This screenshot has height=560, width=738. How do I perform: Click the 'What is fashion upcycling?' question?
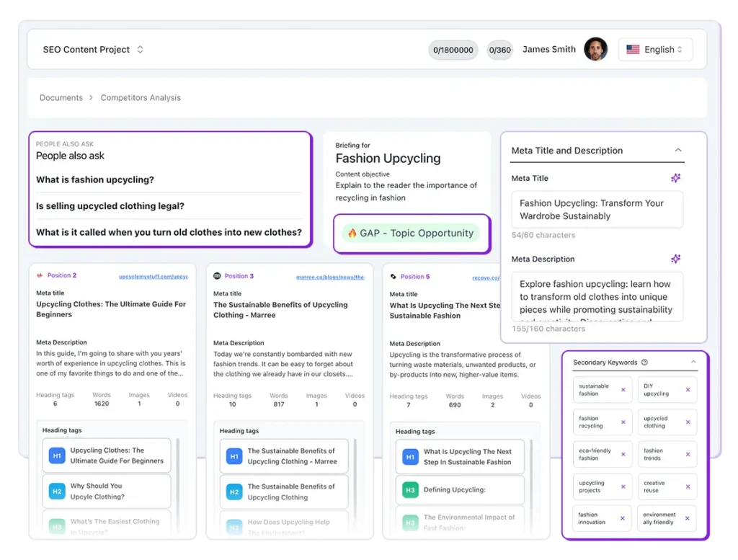[95, 180]
